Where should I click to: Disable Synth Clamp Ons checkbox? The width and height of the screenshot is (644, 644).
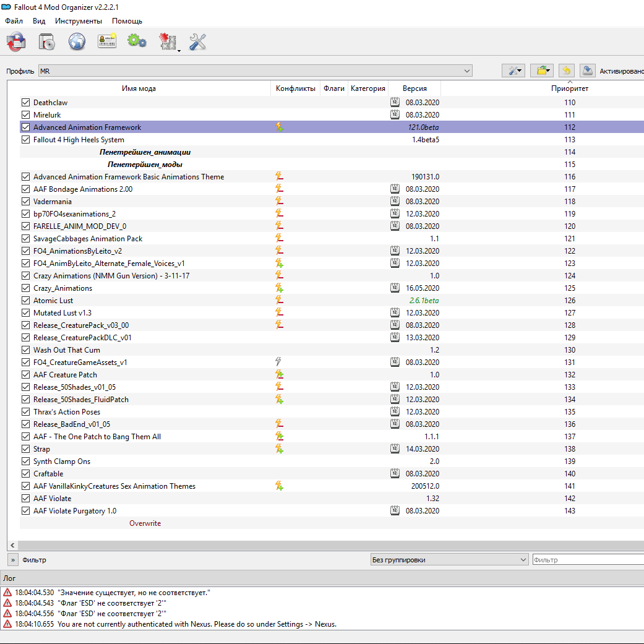(x=25, y=462)
